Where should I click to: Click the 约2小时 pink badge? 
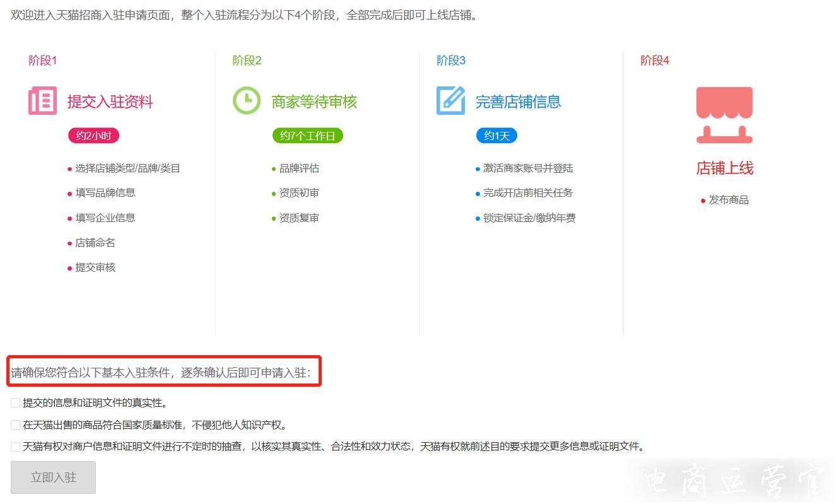[x=93, y=136]
